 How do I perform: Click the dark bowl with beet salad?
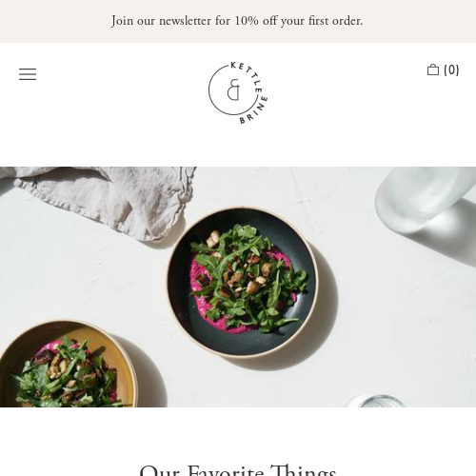pyautogui.click(x=243, y=282)
